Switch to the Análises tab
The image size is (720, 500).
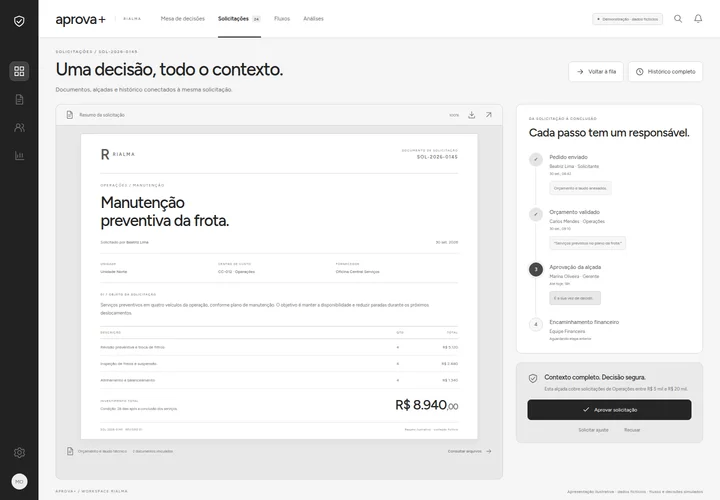(313, 19)
